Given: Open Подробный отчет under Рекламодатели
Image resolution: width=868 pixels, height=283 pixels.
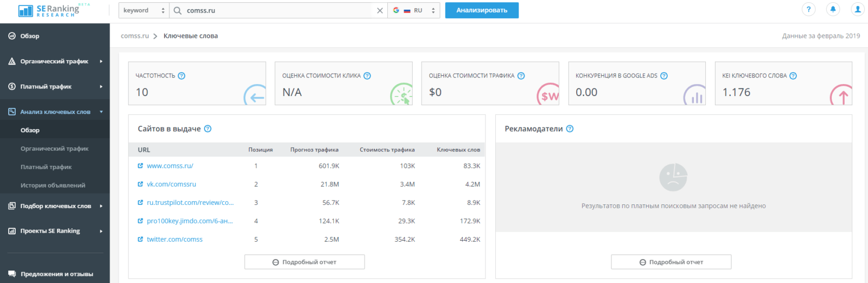Looking at the screenshot, I should 671,262.
